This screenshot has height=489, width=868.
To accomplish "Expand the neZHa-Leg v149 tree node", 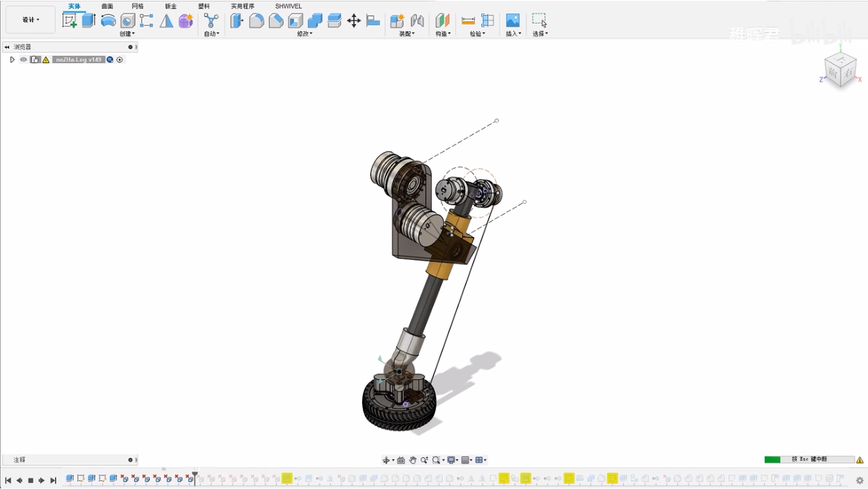I will click(x=12, y=60).
